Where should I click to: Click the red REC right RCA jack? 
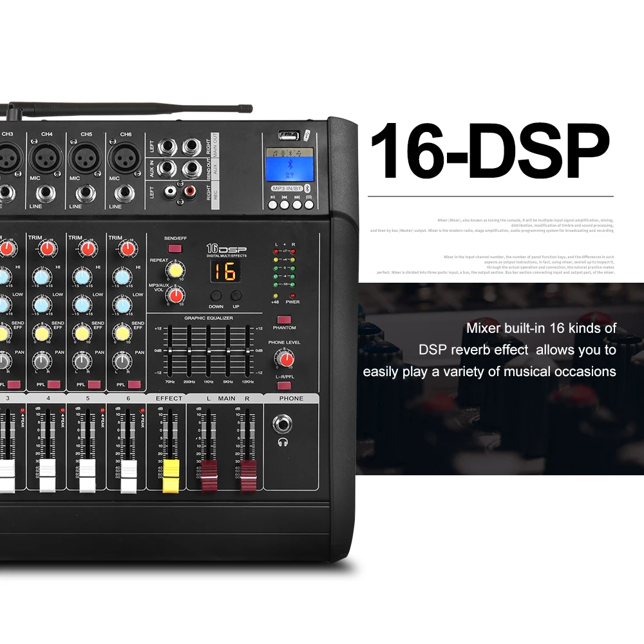pyautogui.click(x=189, y=191)
